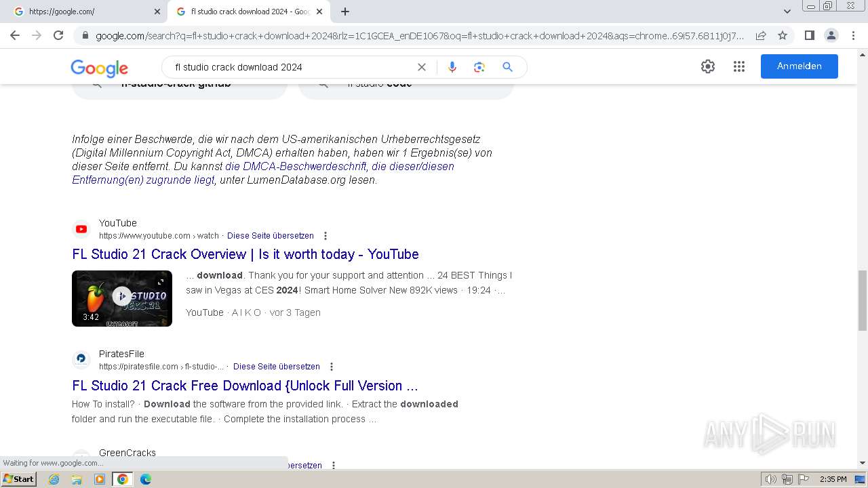The width and height of the screenshot is (868, 488).
Task: Click the PiratesFile favicon in the result
Action: (81, 360)
